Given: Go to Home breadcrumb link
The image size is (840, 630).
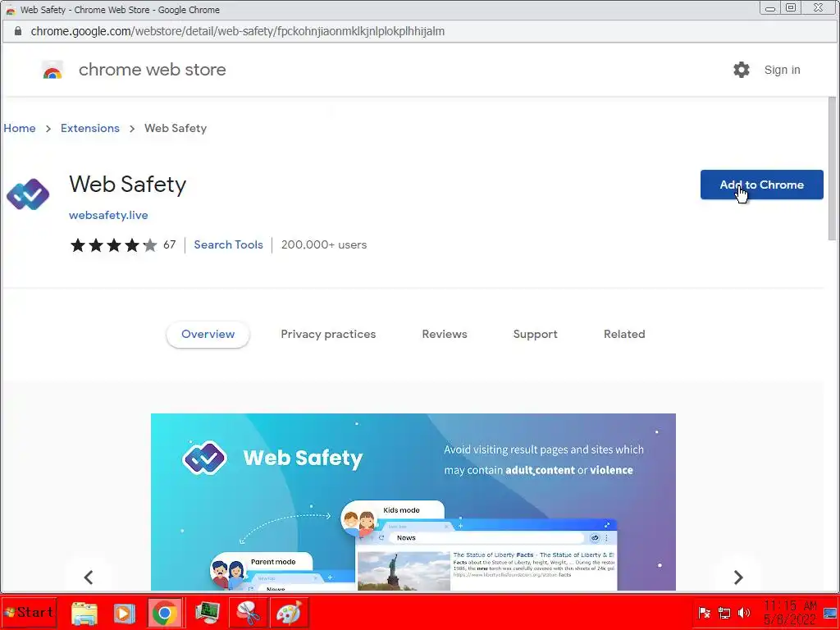Looking at the screenshot, I should pyautogui.click(x=20, y=129).
